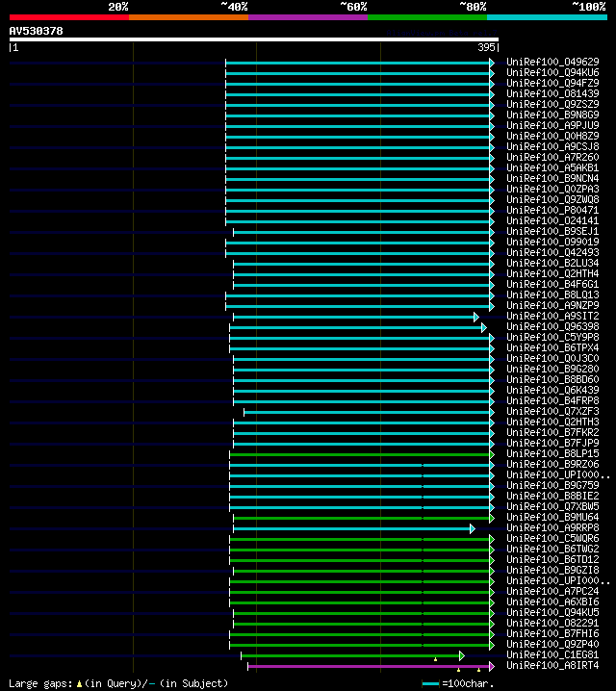
Task: Select the UniRef100_B7FHI6 label
Action: coord(552,633)
